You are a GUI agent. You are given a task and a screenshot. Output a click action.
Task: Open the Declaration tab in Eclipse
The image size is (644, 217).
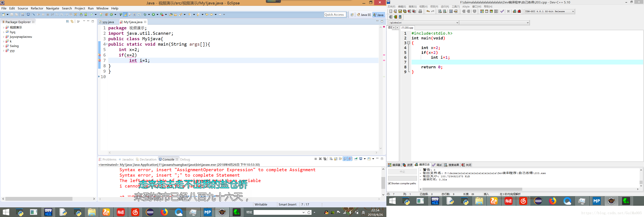click(146, 159)
